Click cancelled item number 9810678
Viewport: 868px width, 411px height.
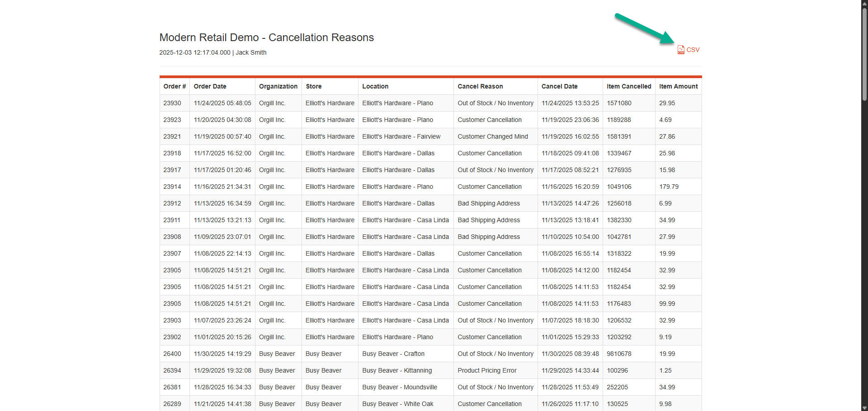(x=619, y=354)
